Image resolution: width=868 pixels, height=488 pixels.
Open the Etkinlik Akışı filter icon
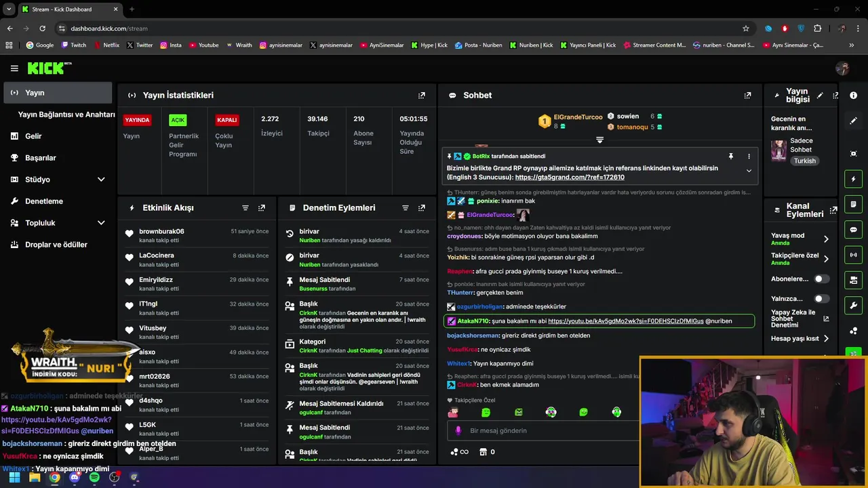pos(245,208)
